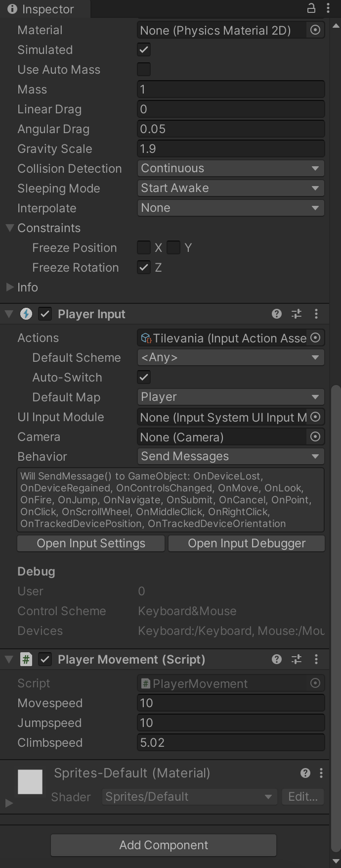
Task: Click Open Input Settings
Action: 90,543
